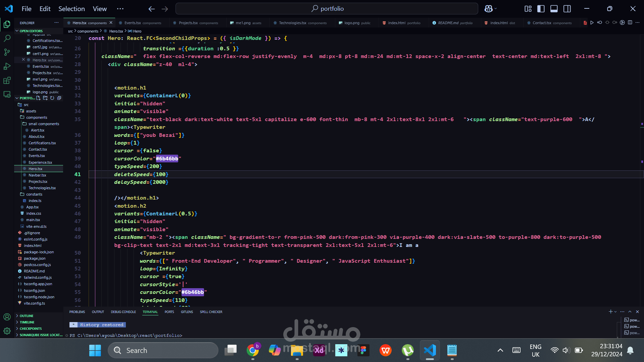Click the portfolio command center search box
644x362 pixels.
click(327, 9)
